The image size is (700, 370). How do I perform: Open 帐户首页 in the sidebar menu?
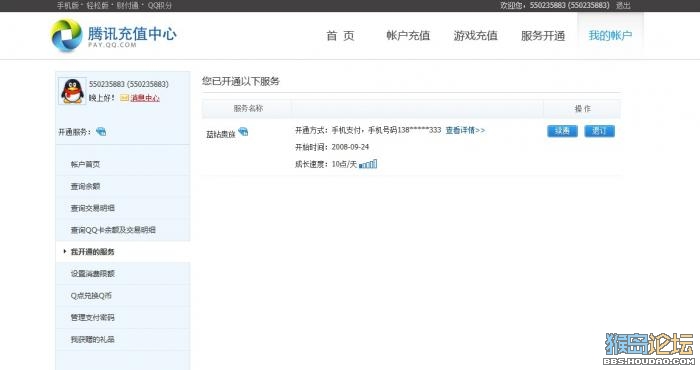pos(85,164)
